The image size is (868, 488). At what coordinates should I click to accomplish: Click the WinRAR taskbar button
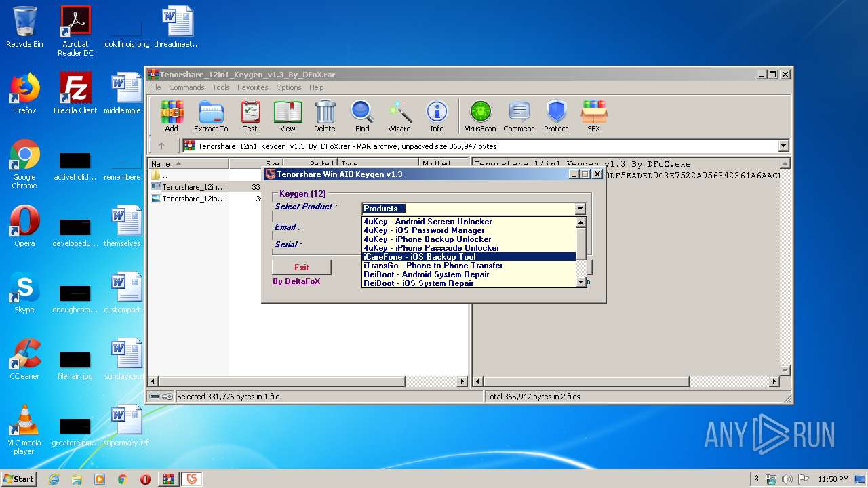click(x=168, y=479)
